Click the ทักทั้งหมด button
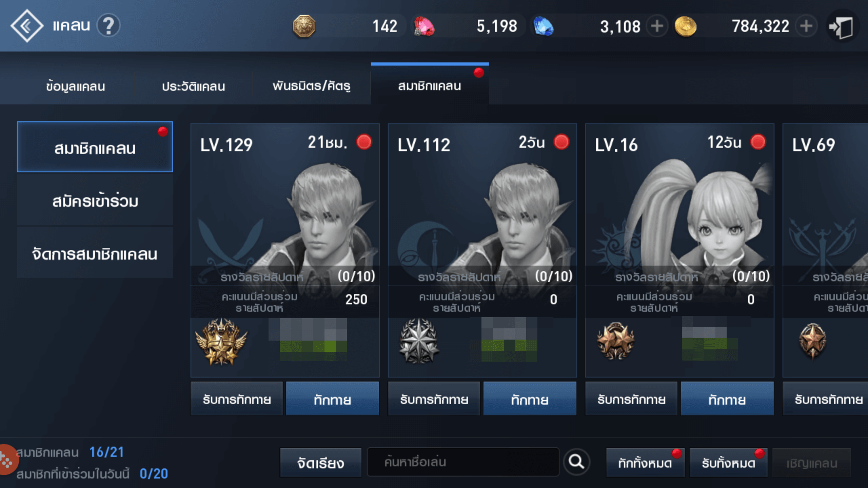Viewport: 868px width, 488px height. point(645,463)
